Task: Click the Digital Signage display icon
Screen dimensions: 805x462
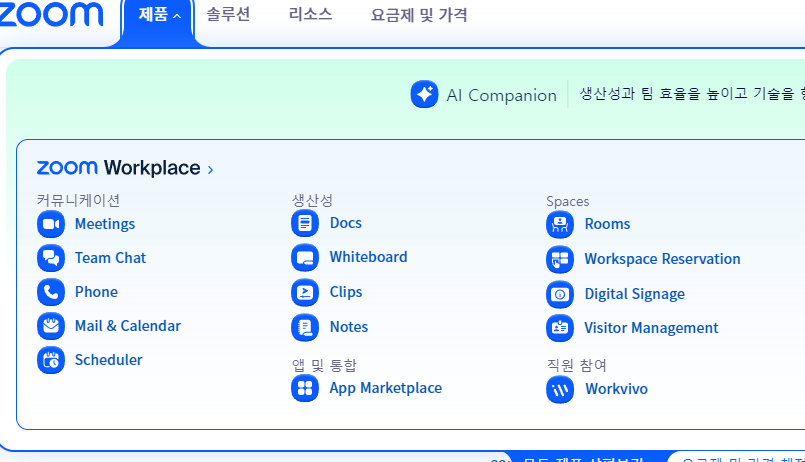Action: click(x=560, y=294)
